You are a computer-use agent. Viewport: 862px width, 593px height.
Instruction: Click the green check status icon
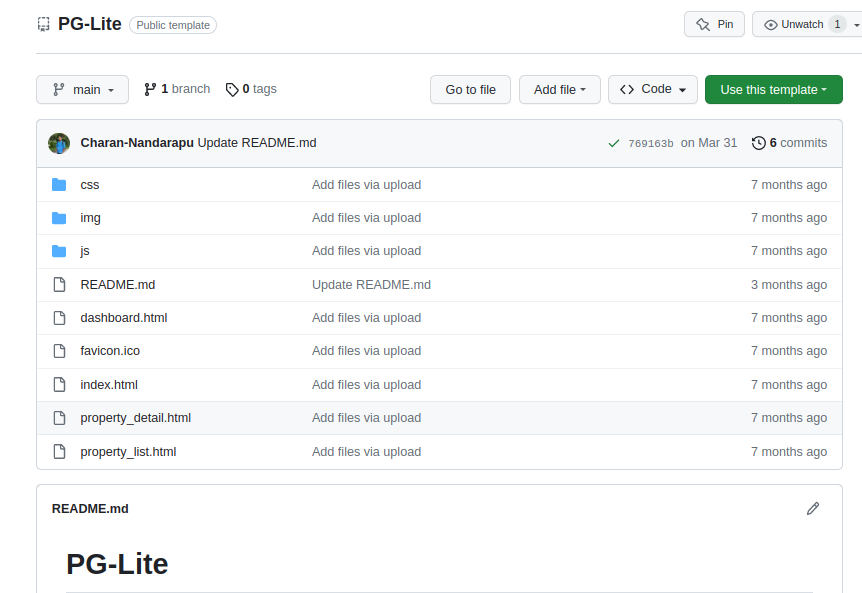click(x=613, y=143)
